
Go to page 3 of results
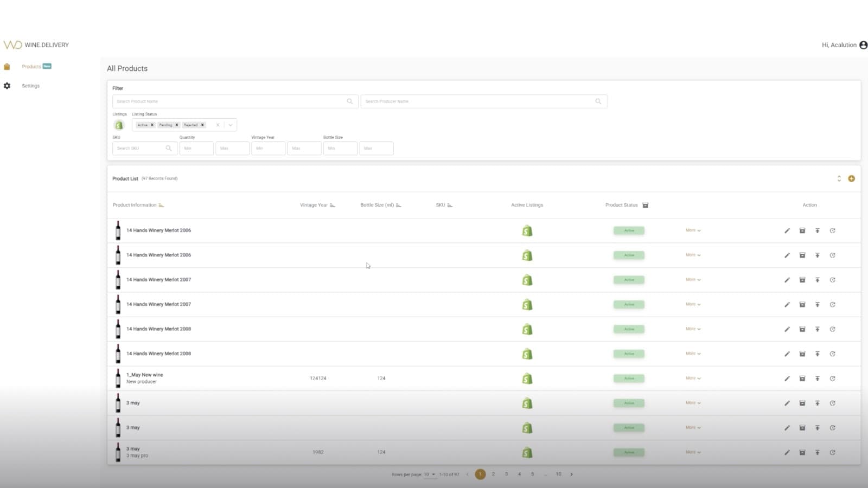[x=506, y=474]
